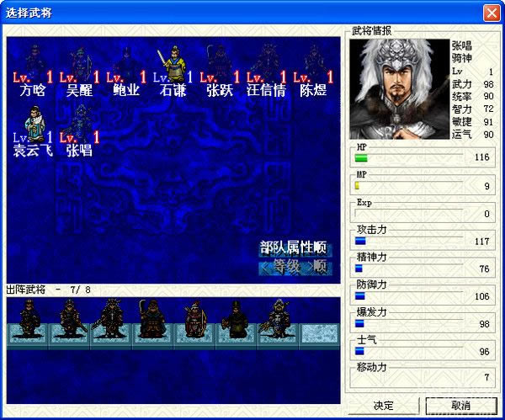
Task: Click the first deployed general slot
Action: [28, 322]
